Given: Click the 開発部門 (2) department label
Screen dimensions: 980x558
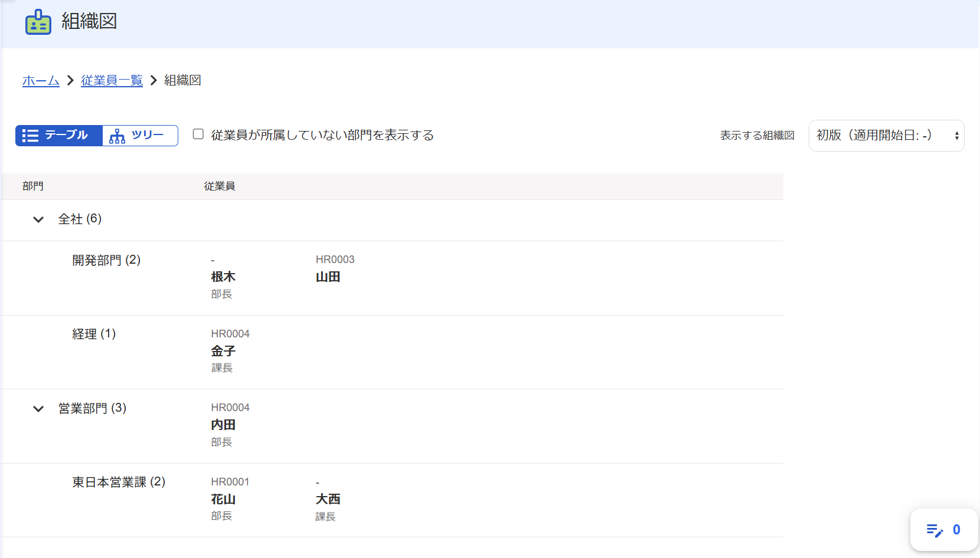Looking at the screenshot, I should pyautogui.click(x=106, y=260).
